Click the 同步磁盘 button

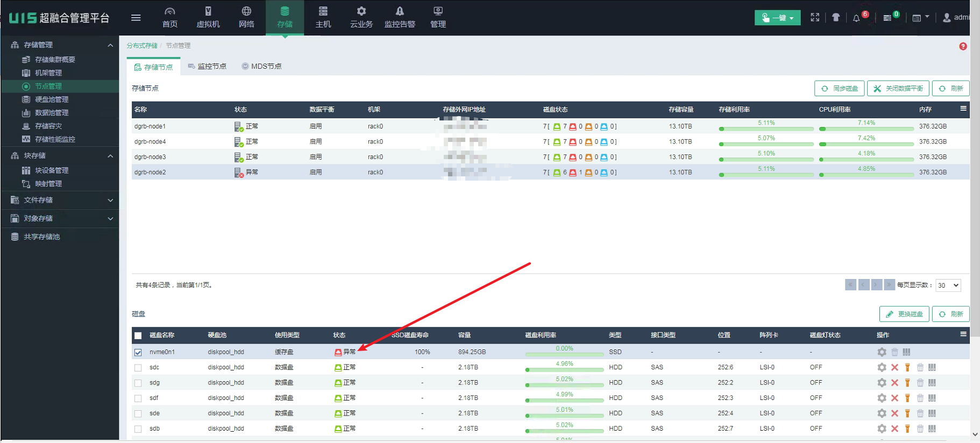(x=839, y=88)
